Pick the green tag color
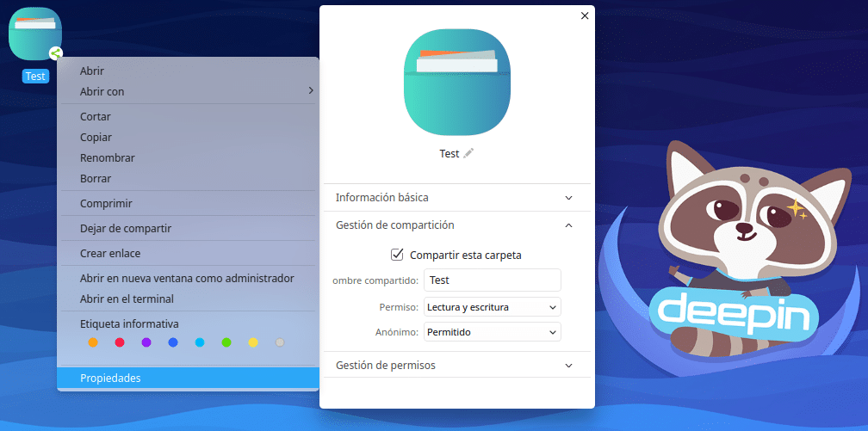This screenshot has height=431, width=868. coord(226,342)
